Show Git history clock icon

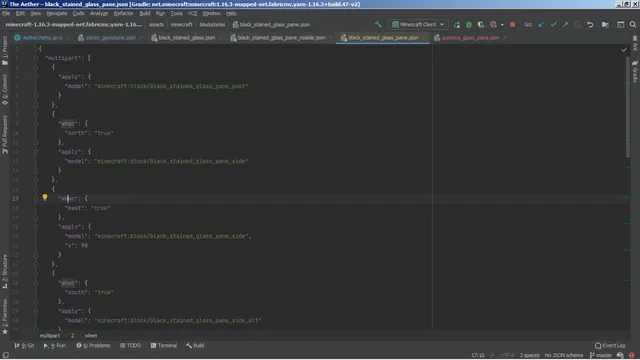(578, 24)
